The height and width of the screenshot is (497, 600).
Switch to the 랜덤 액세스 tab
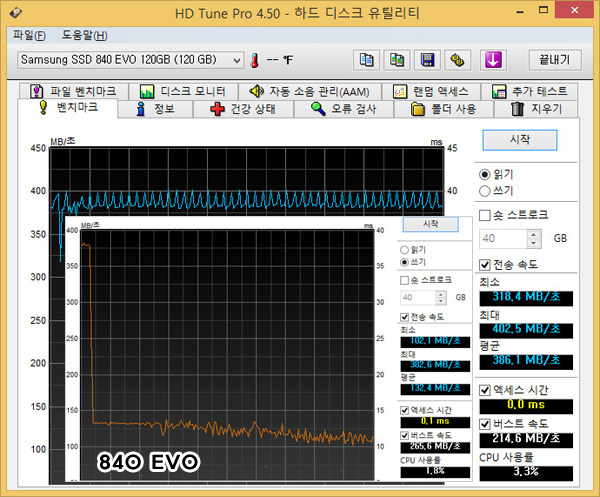click(431, 91)
